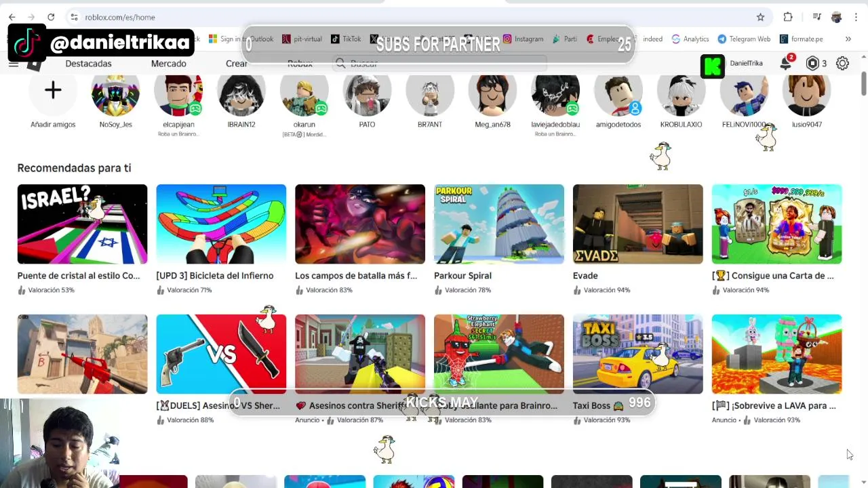868x488 pixels.
Task: Open friend KROBULAXIO avatar
Action: (x=681, y=91)
